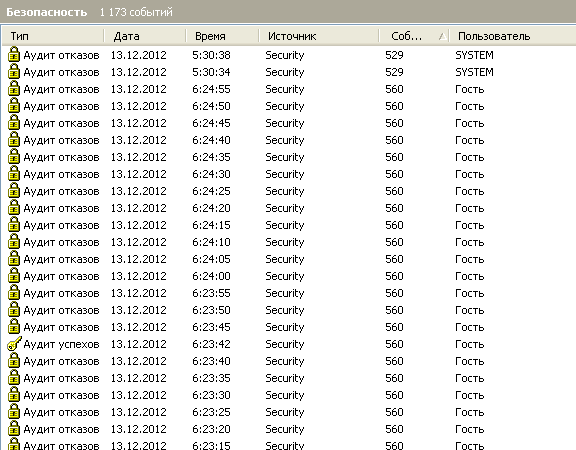Click the lock icon of the 6:23:20 event
This screenshot has width=576, height=450.
pyautogui.click(x=14, y=429)
